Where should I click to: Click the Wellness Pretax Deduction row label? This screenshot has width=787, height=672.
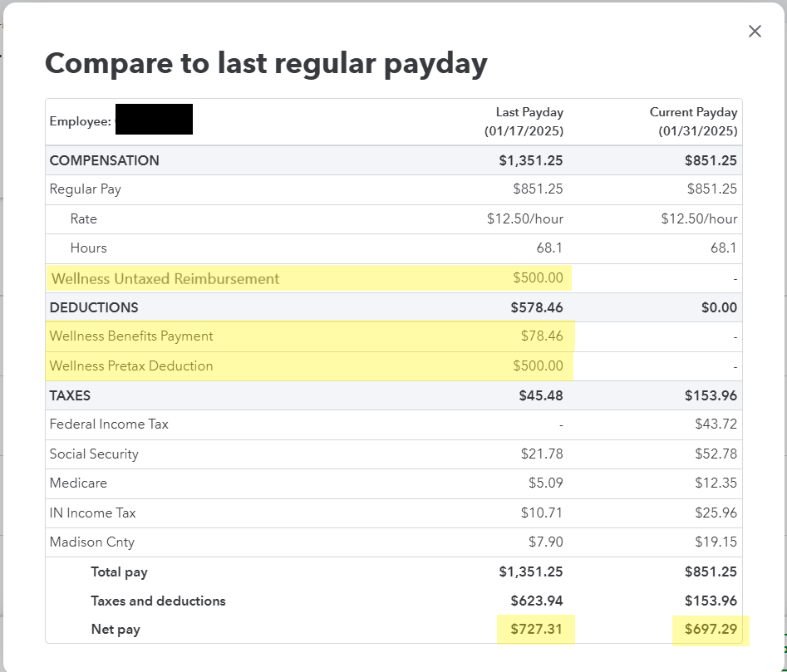(131, 365)
